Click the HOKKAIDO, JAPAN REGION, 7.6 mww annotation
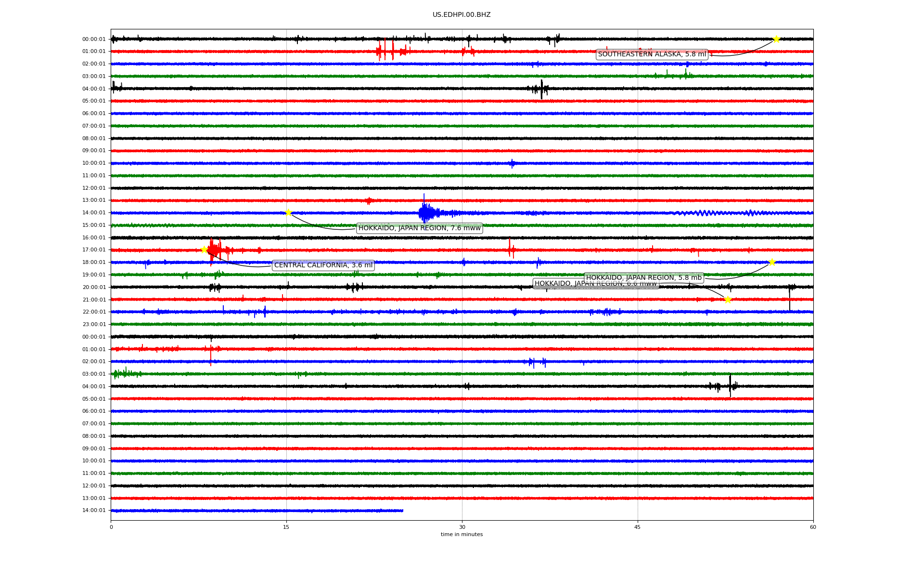Image resolution: width=924 pixels, height=578 pixels. [x=419, y=228]
